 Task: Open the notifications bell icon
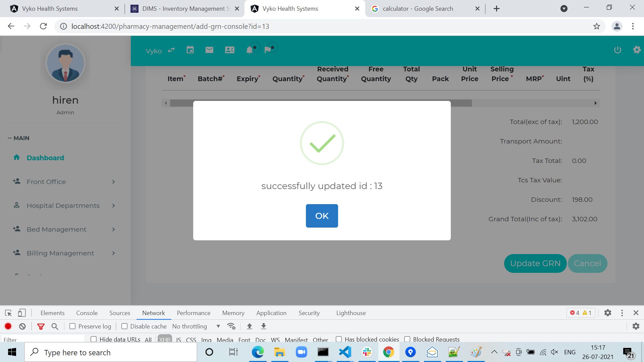(x=250, y=50)
